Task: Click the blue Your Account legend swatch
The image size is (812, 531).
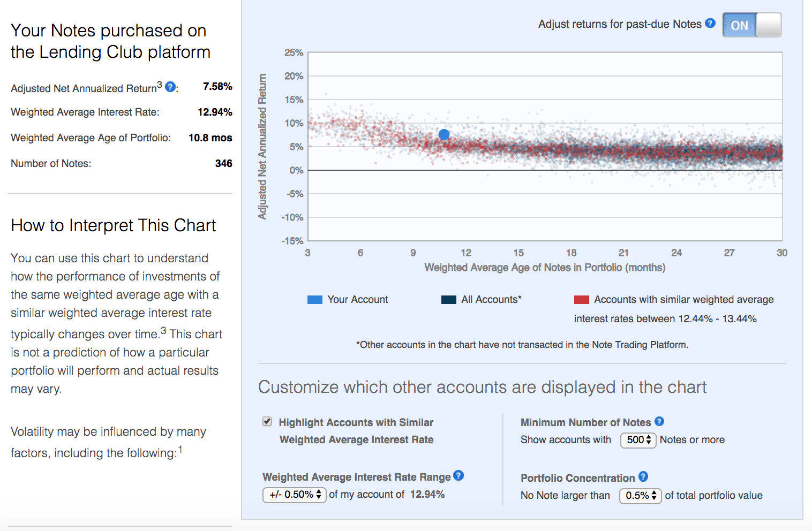Action: click(315, 300)
